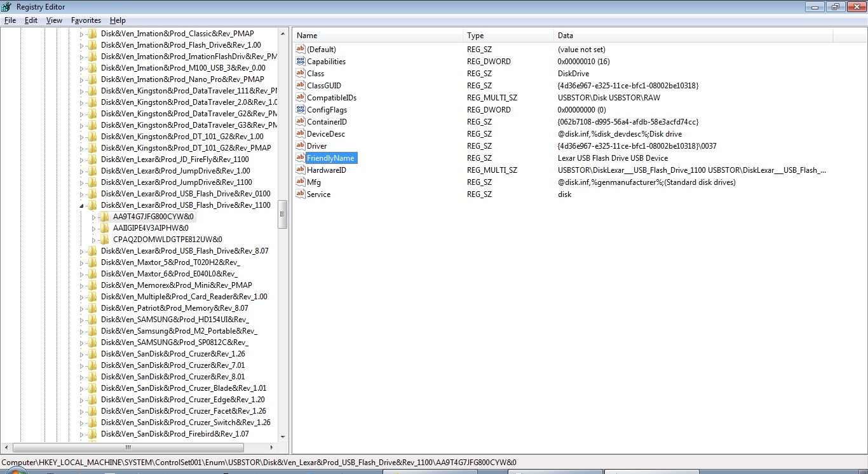Click the string icon beside HardwareID
This screenshot has width=868, height=474.
301,170
